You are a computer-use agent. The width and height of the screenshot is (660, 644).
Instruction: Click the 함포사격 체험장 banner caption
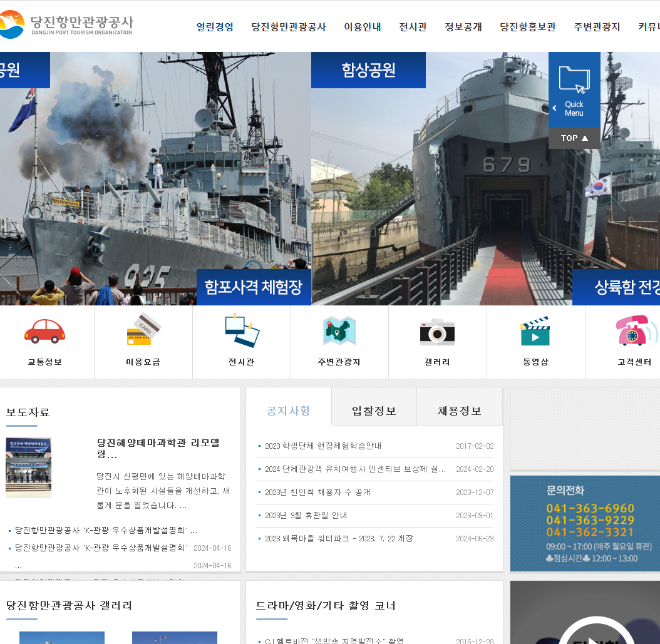254,287
